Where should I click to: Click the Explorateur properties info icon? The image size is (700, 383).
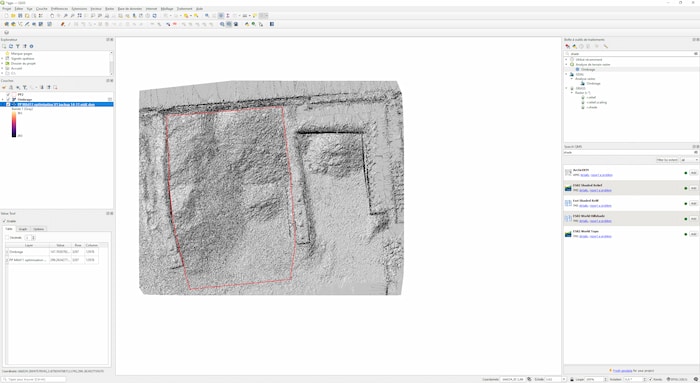point(31,46)
